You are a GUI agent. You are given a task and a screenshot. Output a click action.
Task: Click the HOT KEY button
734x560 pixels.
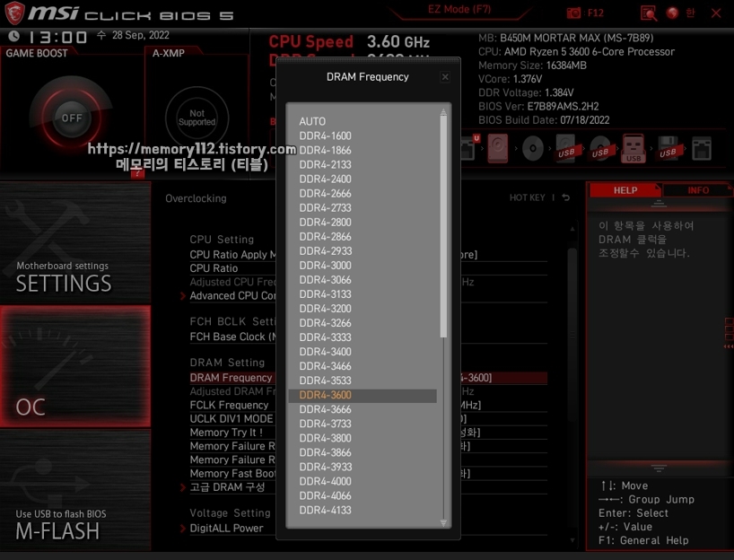click(527, 197)
